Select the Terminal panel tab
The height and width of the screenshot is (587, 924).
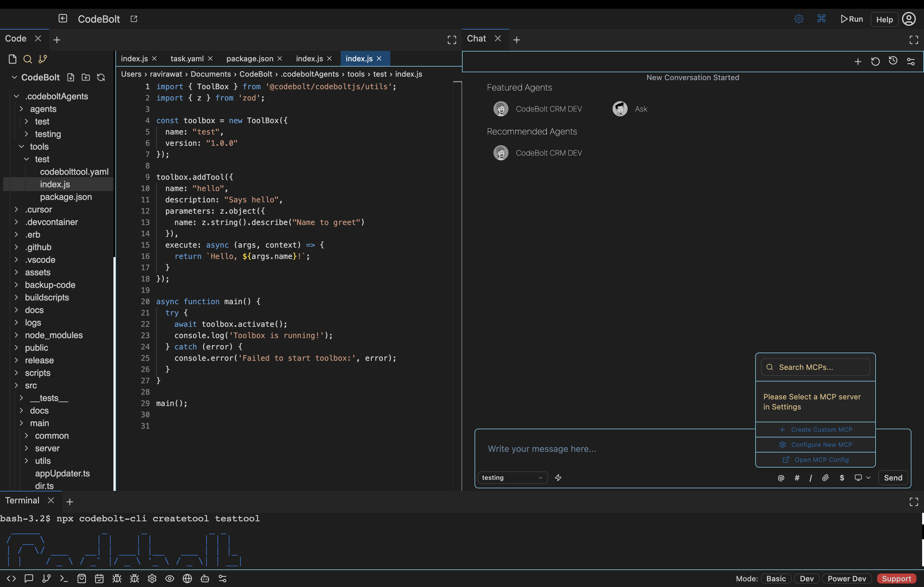pos(22,500)
